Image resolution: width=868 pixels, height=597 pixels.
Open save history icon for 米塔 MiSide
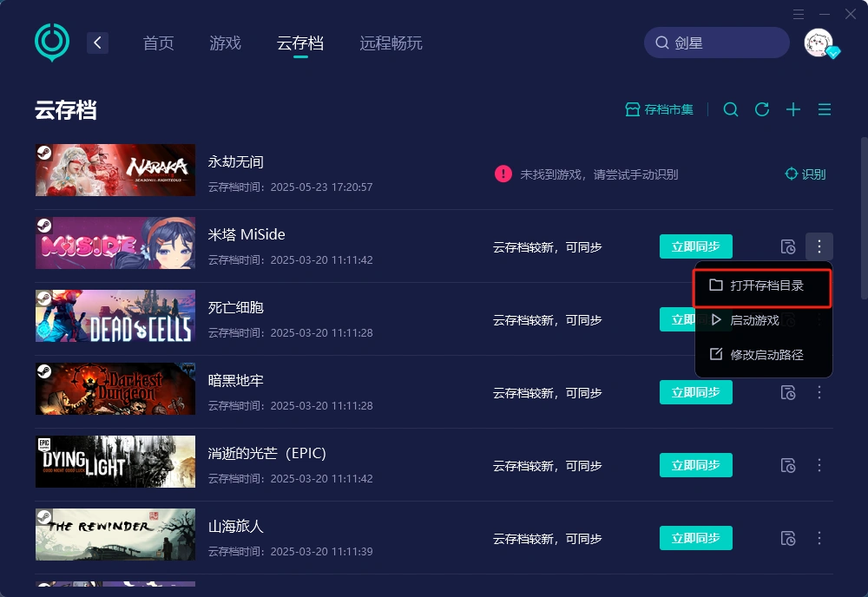(788, 246)
